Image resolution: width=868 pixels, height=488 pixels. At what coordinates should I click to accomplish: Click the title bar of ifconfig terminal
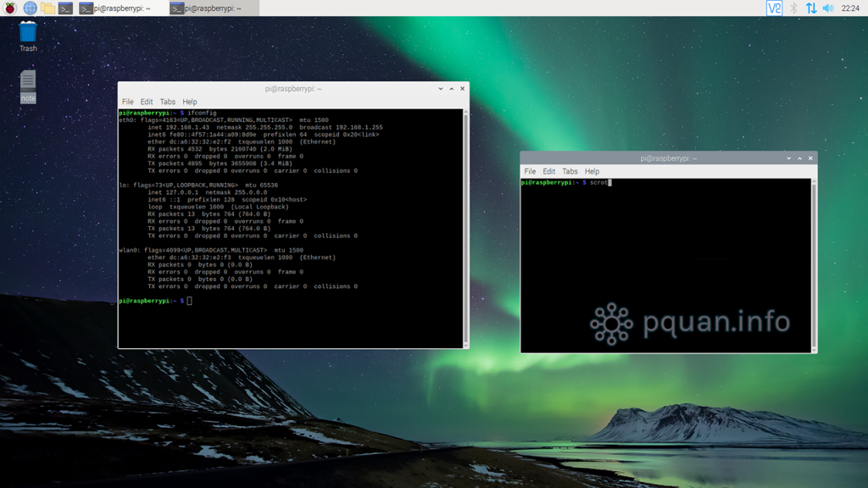(292, 88)
